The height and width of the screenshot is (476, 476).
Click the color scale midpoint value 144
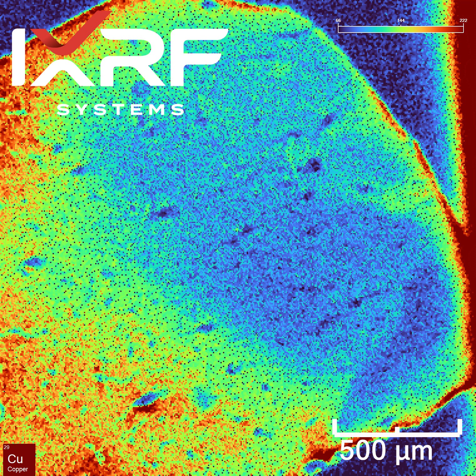coord(401,20)
